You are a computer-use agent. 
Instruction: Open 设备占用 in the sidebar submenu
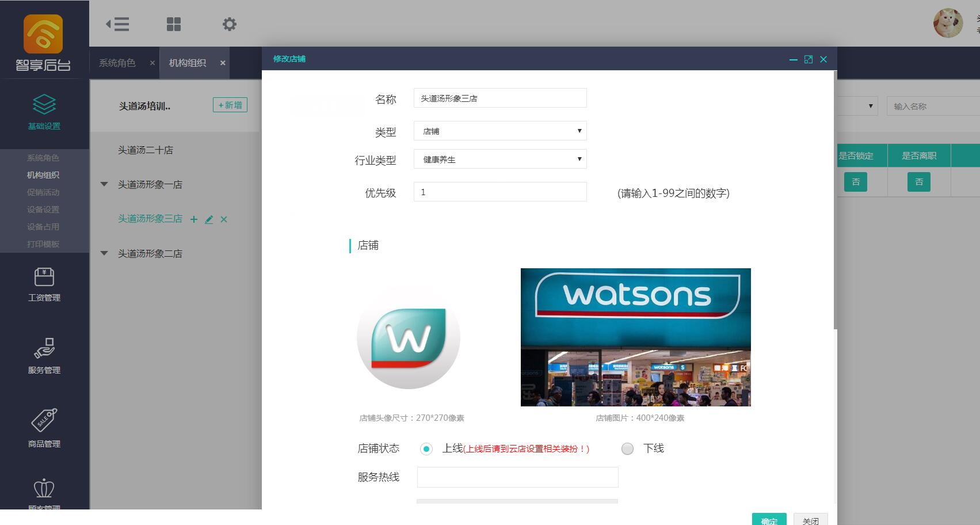[43, 227]
